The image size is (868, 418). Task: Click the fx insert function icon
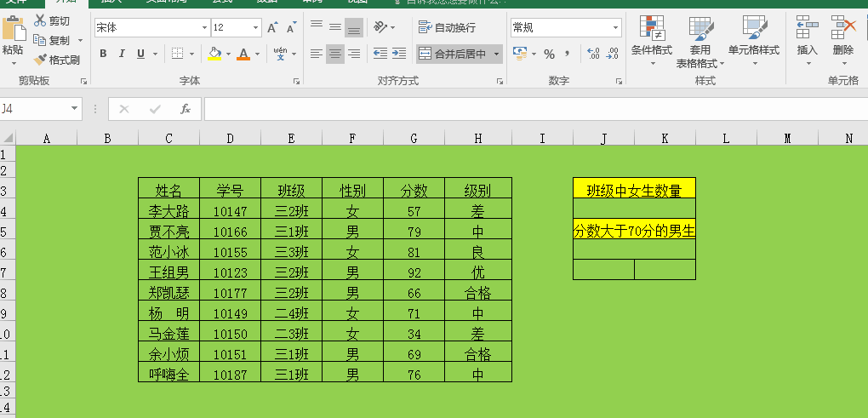pyautogui.click(x=186, y=109)
